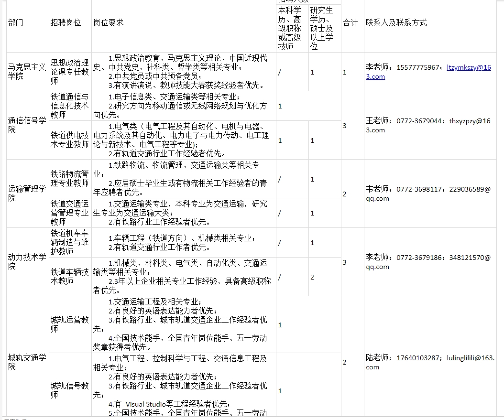Click total 3 for 动力技术学院
Viewport: 504px width, 420px height.
[352, 262]
